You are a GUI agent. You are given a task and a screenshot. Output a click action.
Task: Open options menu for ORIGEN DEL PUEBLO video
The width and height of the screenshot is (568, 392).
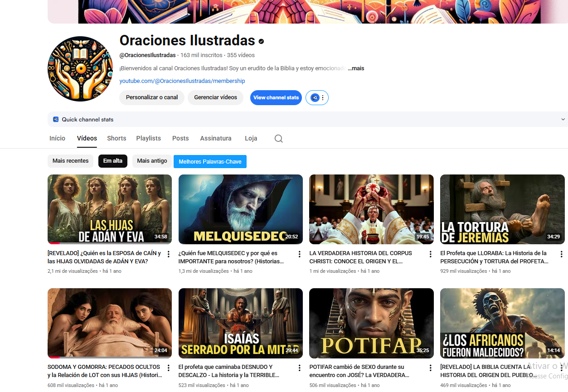point(561,368)
